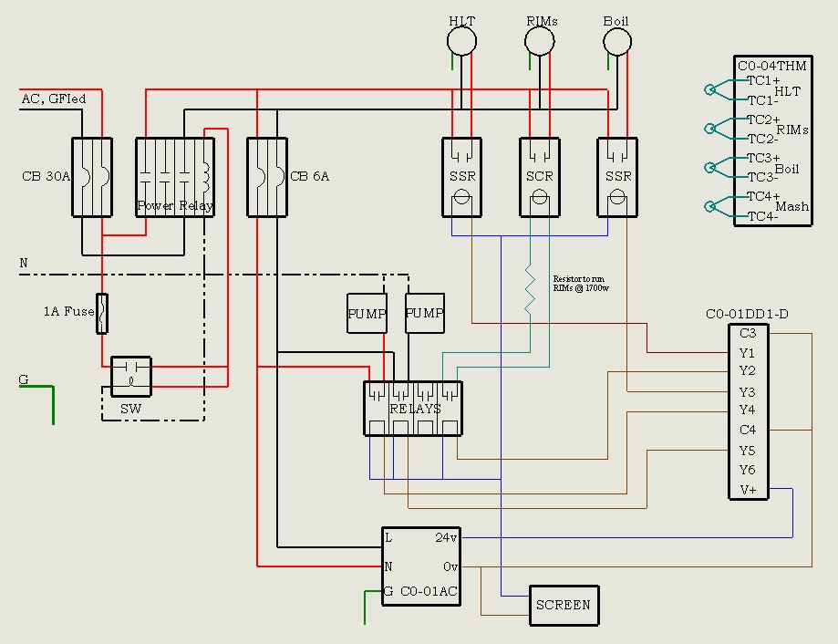The image size is (838, 644).
Task: Click the SCREEN box
Action: 564,606
